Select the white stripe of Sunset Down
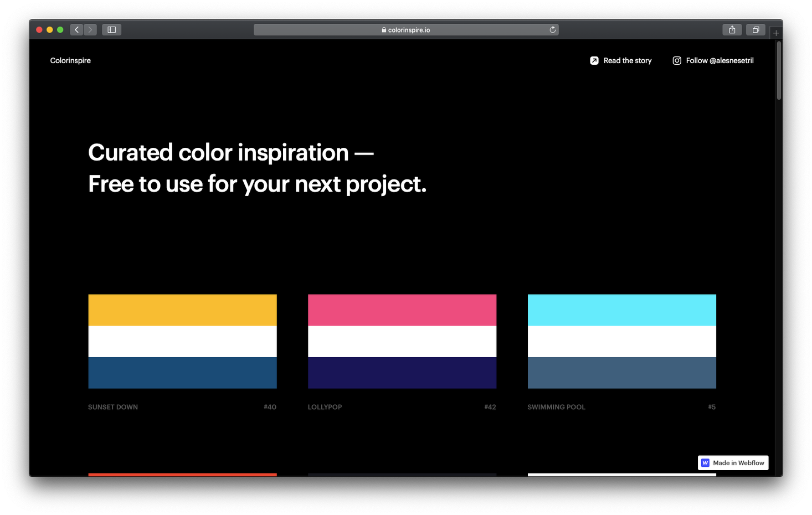Screen dimensions: 812x515 point(182,341)
